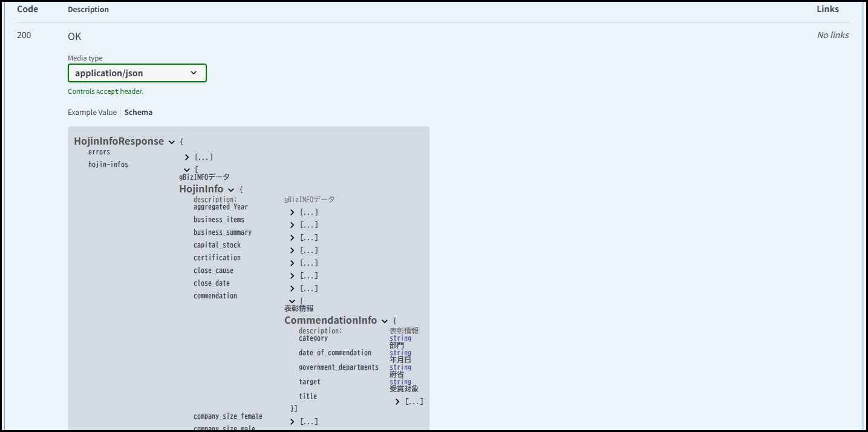Viewport: 868px width, 432px height.
Task: Expand the title property
Action: (x=397, y=402)
